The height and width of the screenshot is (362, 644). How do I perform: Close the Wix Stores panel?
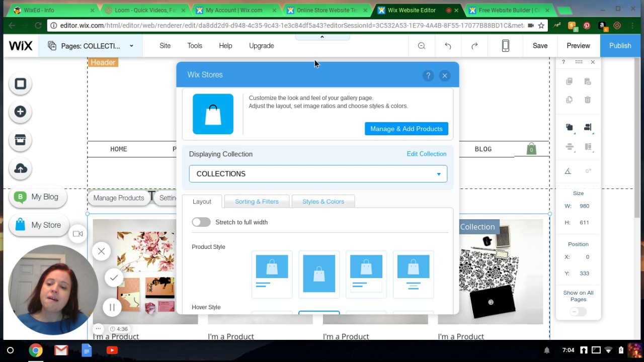[445, 75]
